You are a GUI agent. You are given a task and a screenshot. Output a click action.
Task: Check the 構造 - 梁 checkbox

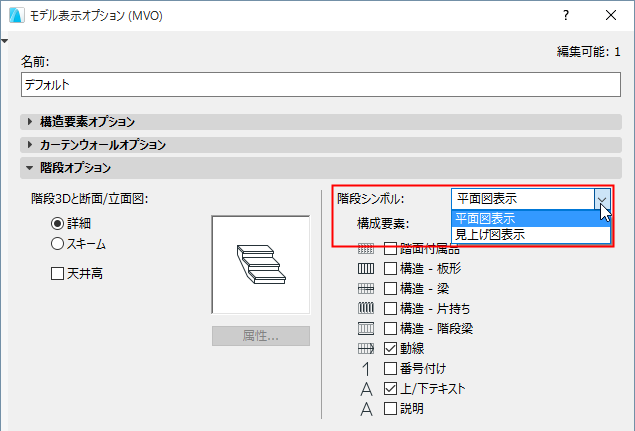(x=390, y=288)
